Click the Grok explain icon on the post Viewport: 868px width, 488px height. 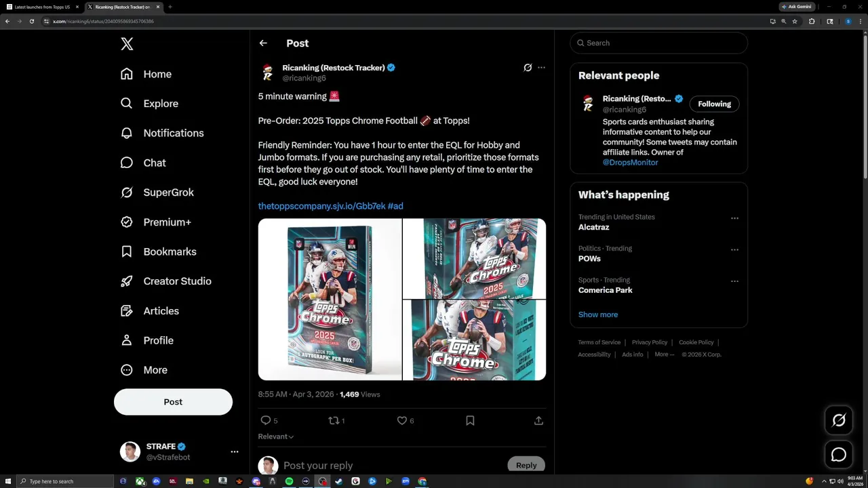click(x=528, y=68)
